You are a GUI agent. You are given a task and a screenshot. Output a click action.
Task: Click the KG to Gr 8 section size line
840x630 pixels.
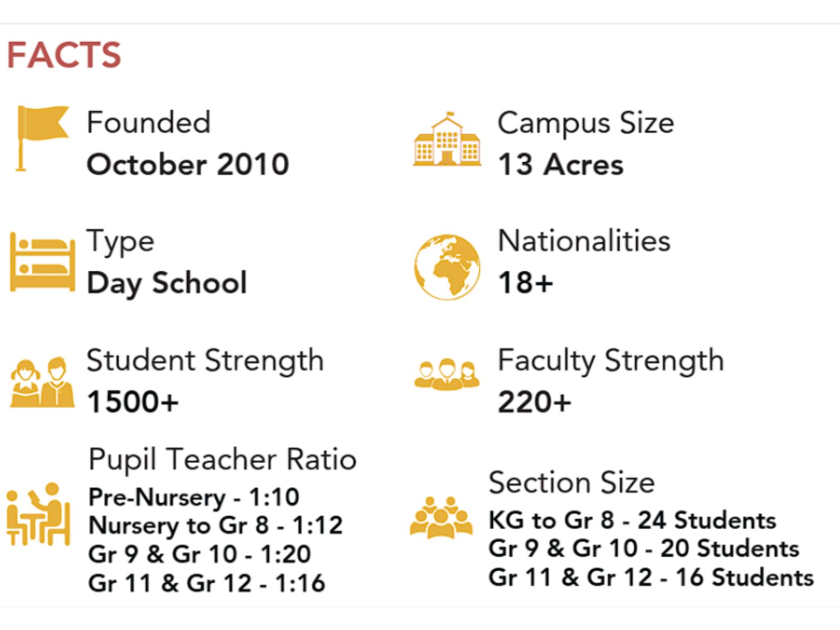click(632, 520)
